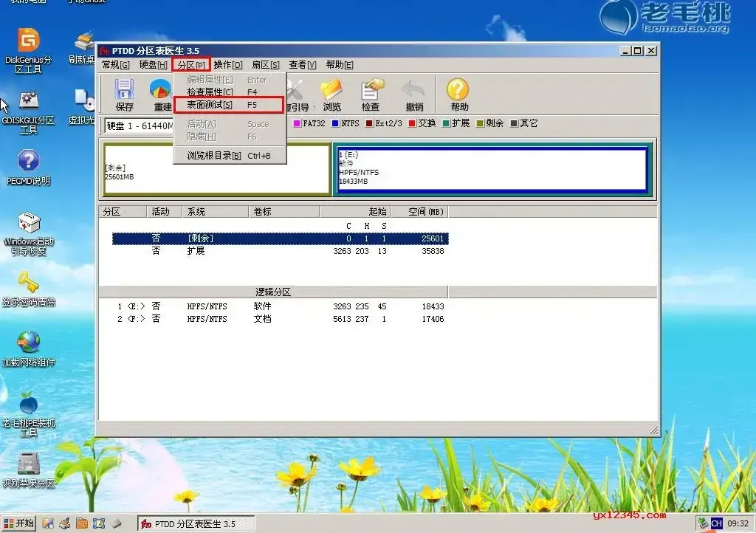Click the 系统 column header
This screenshot has height=533, width=756.
[215, 212]
